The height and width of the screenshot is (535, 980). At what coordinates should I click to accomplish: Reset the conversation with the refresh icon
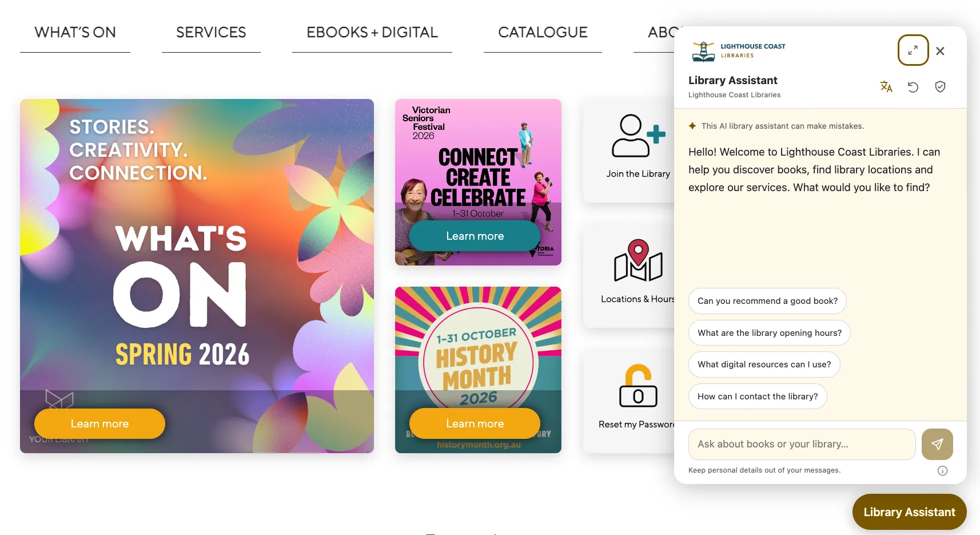coord(913,86)
